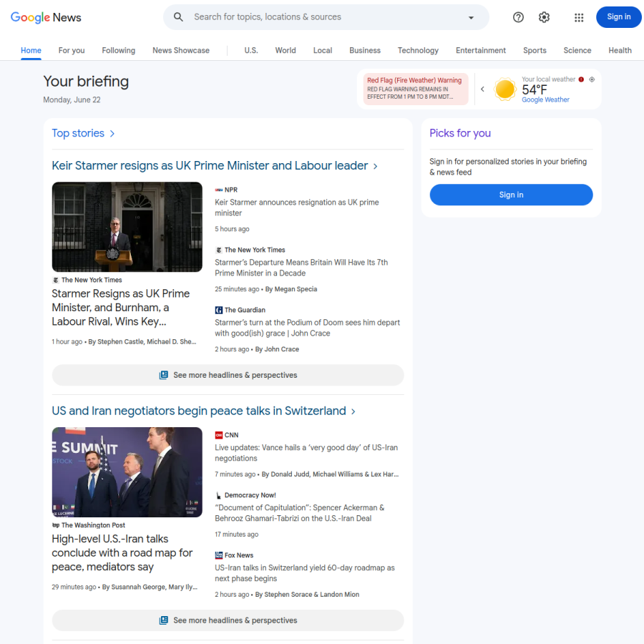Image resolution: width=644 pixels, height=644 pixels.
Task: Open the Business section tab
Action: 365,51
